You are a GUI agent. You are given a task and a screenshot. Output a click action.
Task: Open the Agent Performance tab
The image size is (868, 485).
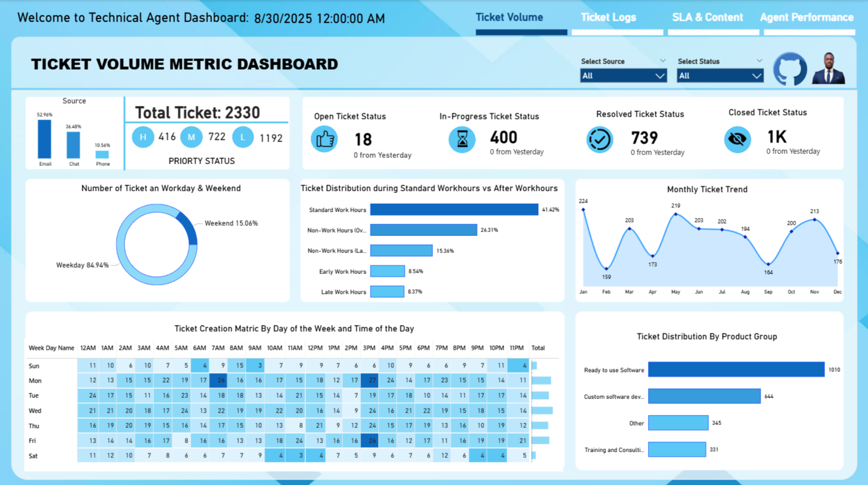[807, 17]
